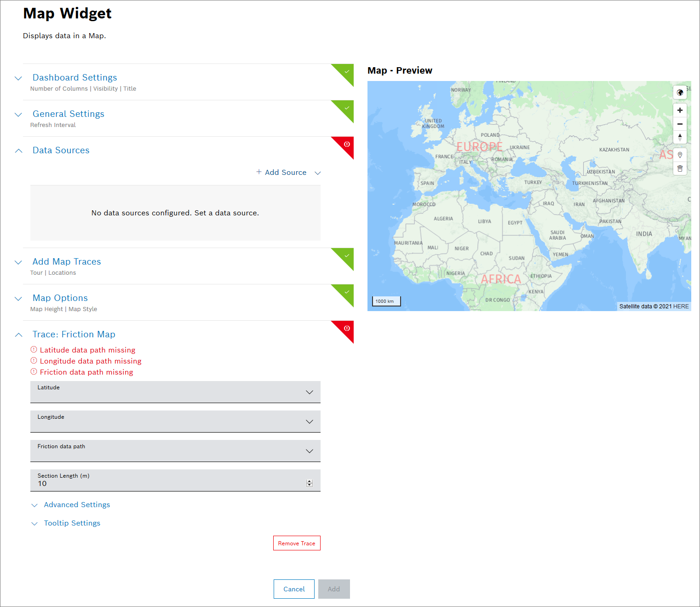Click the Data Sources red error indicator
The width and height of the screenshot is (700, 607).
click(x=347, y=145)
